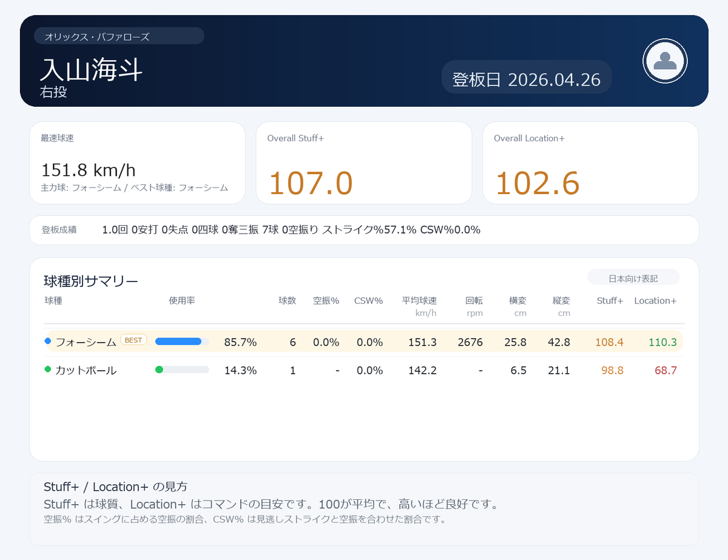The image size is (728, 560).
Task: Select the フォーシーム pitch name
Action: pos(86,342)
